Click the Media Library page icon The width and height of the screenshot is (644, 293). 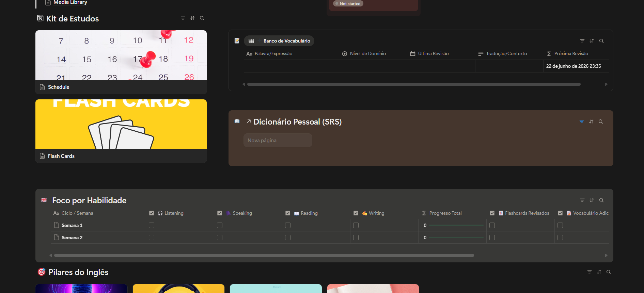48,2
